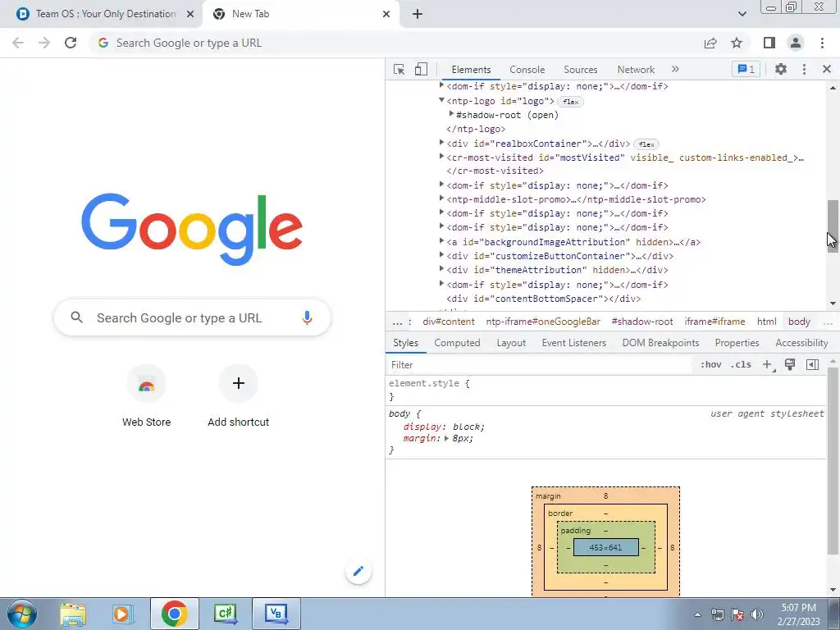Open the DevTools three-dot customize menu

click(804, 69)
